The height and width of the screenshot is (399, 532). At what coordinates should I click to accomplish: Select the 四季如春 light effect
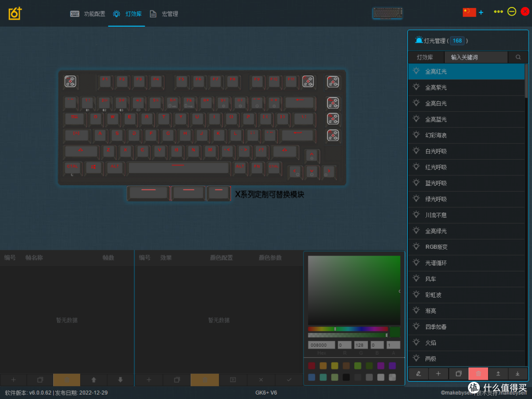tap(466, 327)
